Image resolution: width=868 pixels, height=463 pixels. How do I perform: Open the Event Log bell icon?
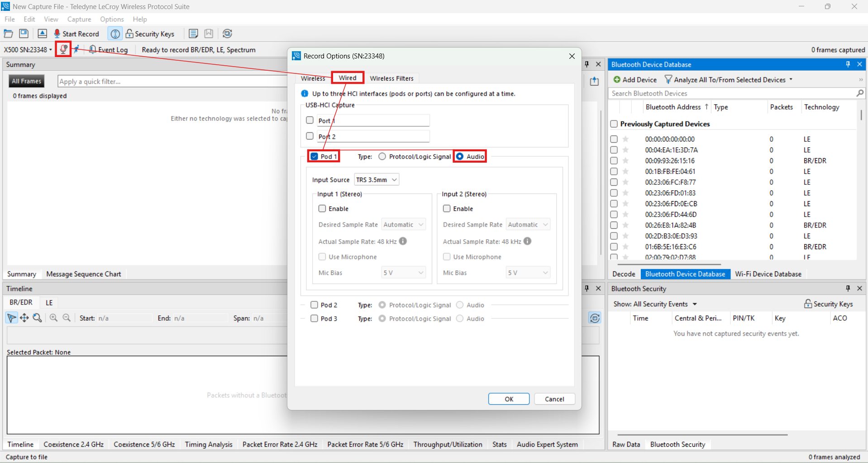(x=92, y=49)
